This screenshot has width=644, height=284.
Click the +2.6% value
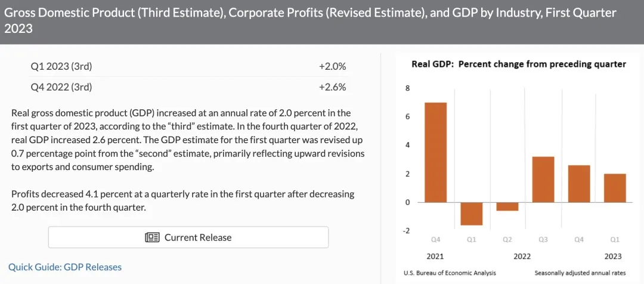[x=332, y=87]
